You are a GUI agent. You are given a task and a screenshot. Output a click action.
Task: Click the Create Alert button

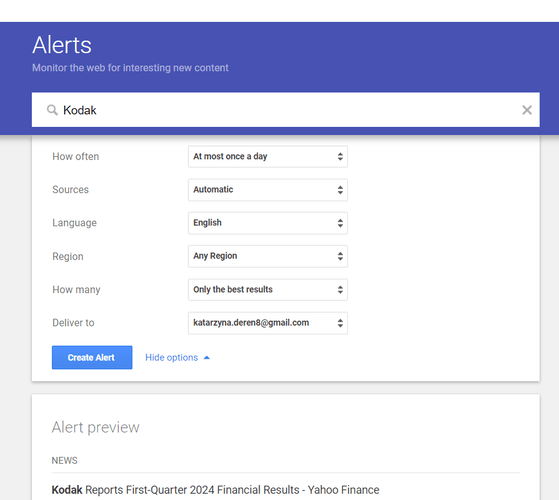92,357
